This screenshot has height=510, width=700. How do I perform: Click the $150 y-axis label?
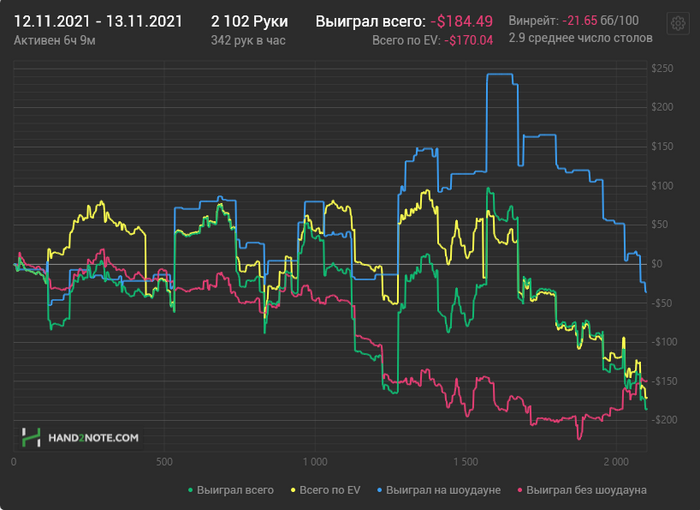[x=662, y=146]
